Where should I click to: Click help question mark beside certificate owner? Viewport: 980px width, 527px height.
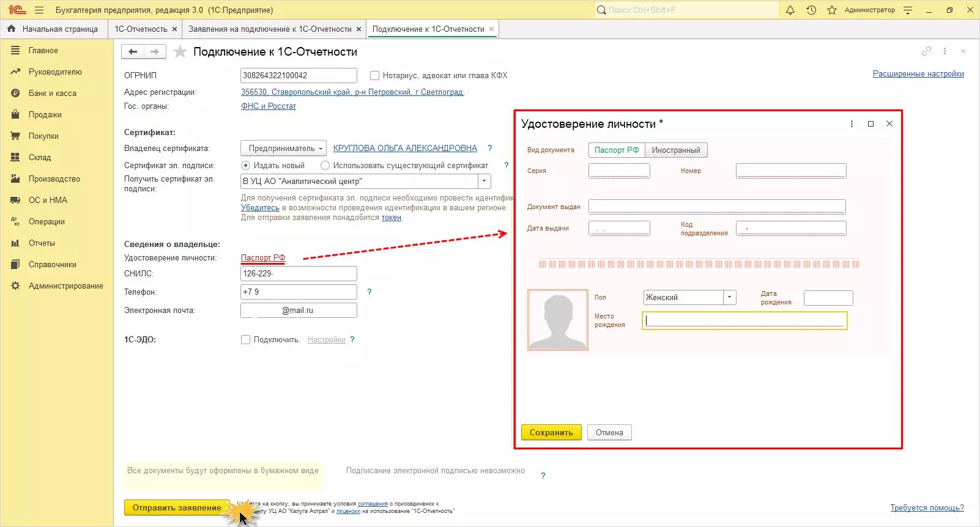[489, 148]
